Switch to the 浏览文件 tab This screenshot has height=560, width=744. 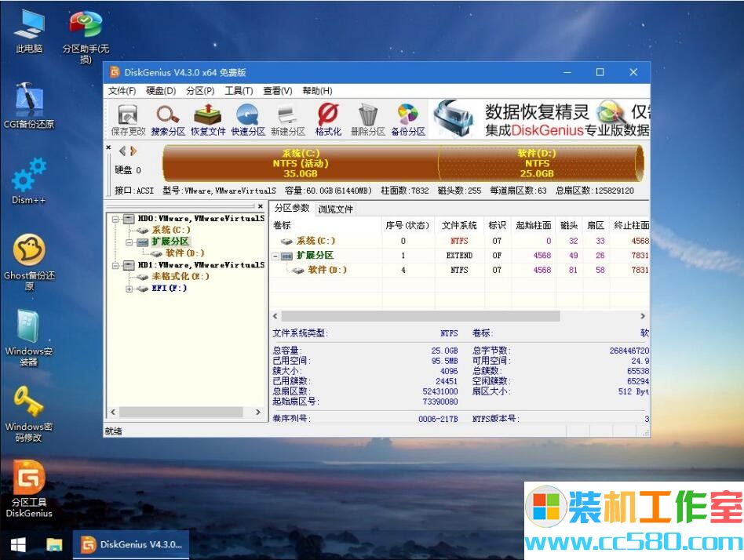coord(335,209)
